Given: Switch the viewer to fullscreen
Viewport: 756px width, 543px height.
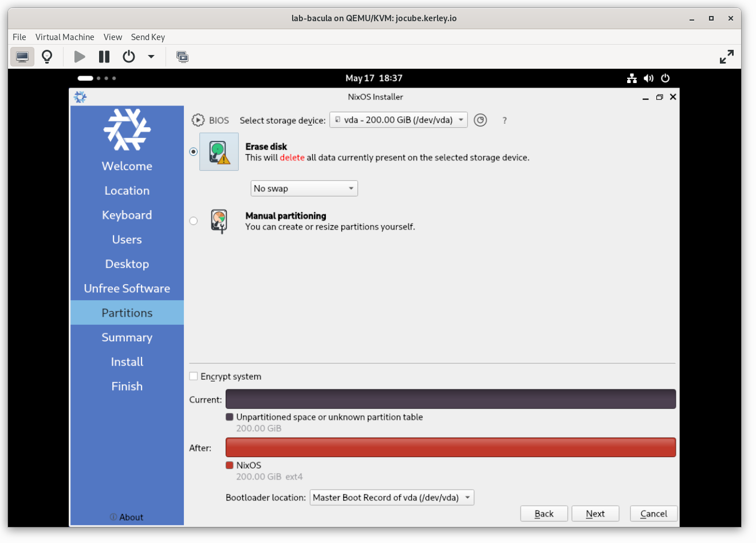Looking at the screenshot, I should [726, 57].
